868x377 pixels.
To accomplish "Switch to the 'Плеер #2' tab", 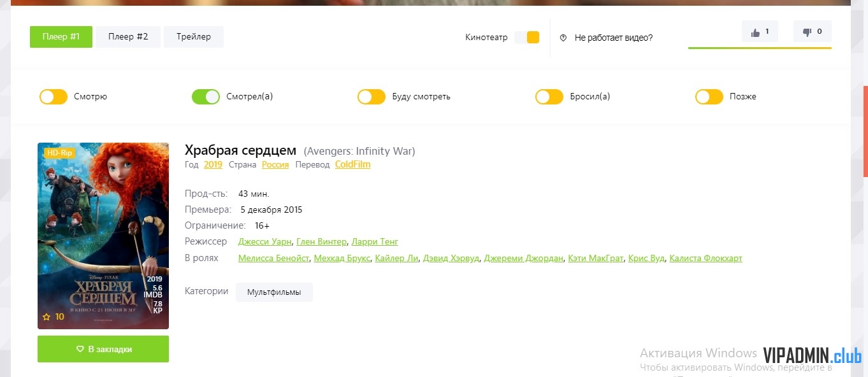I will pyautogui.click(x=128, y=37).
